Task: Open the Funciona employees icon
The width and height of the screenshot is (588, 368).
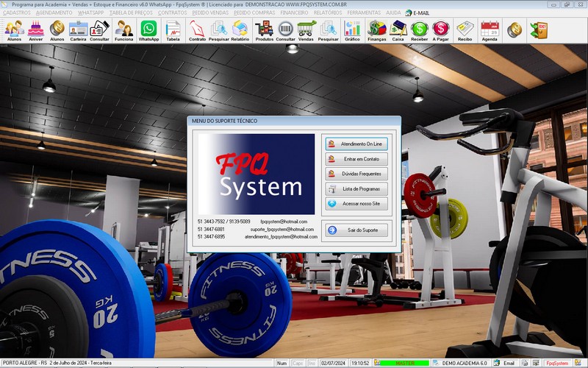Action: click(x=123, y=30)
